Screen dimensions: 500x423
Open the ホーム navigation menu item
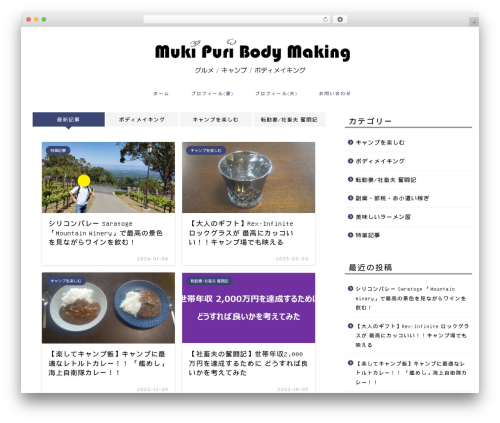click(x=161, y=94)
